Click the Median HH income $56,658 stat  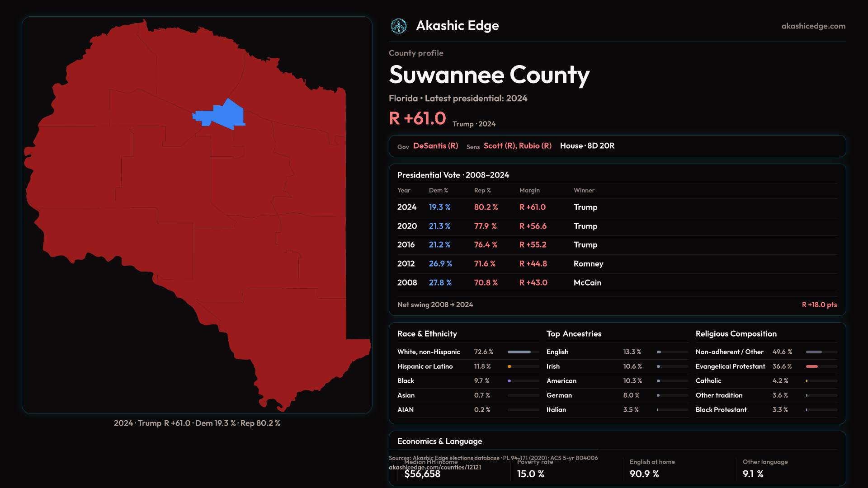tap(422, 474)
